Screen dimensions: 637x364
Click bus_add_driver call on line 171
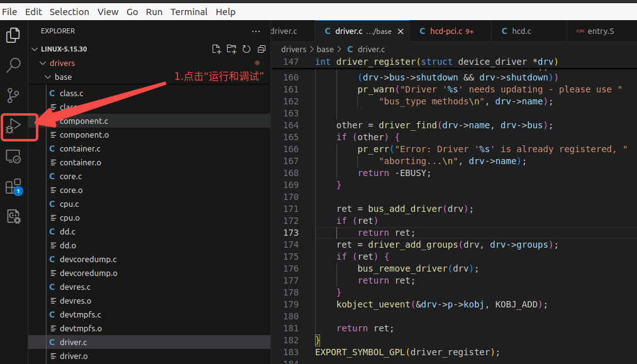pos(405,209)
